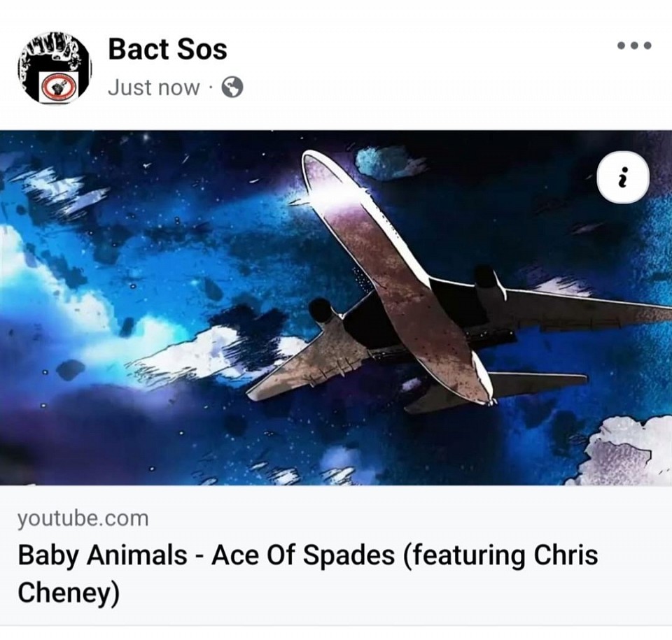Open the three-dot post options menu
Image resolution: width=672 pixels, height=640 pixels.
[634, 45]
